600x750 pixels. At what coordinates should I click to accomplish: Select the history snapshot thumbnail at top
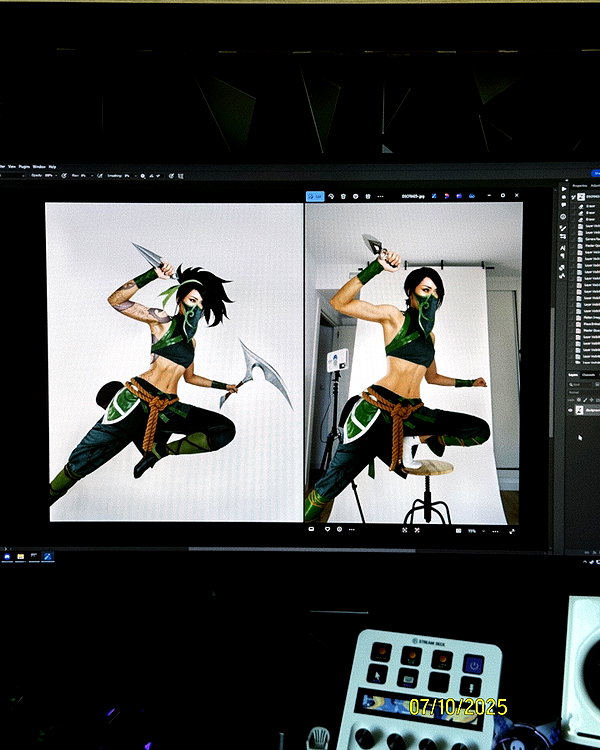(x=581, y=197)
